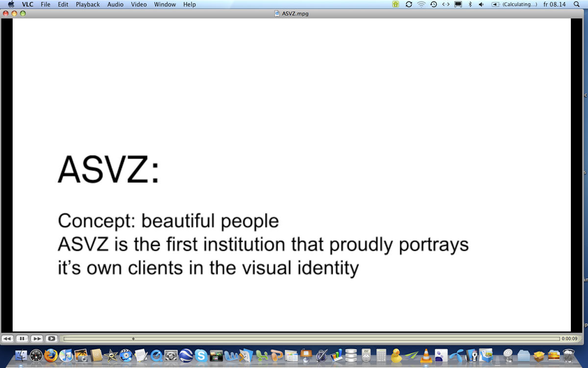
Task: Click the slide heading ASVZ: in video
Action: click(109, 170)
